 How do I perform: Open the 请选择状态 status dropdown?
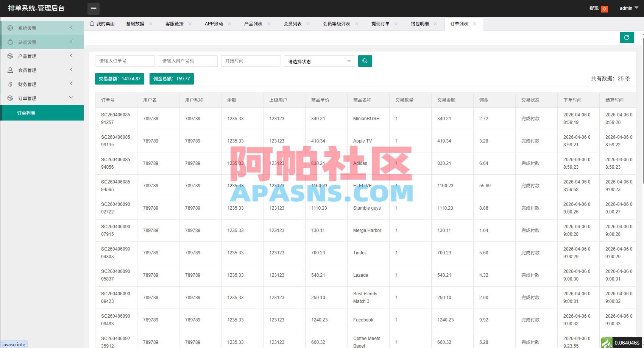(320, 61)
